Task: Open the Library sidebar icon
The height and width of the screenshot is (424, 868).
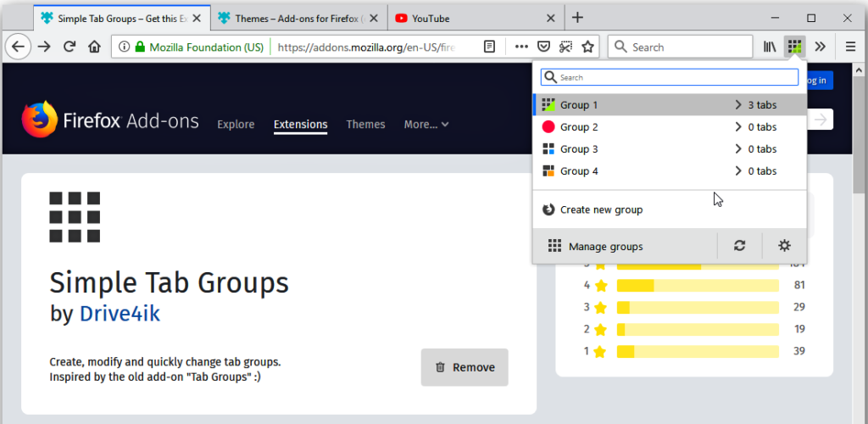Action: [770, 47]
